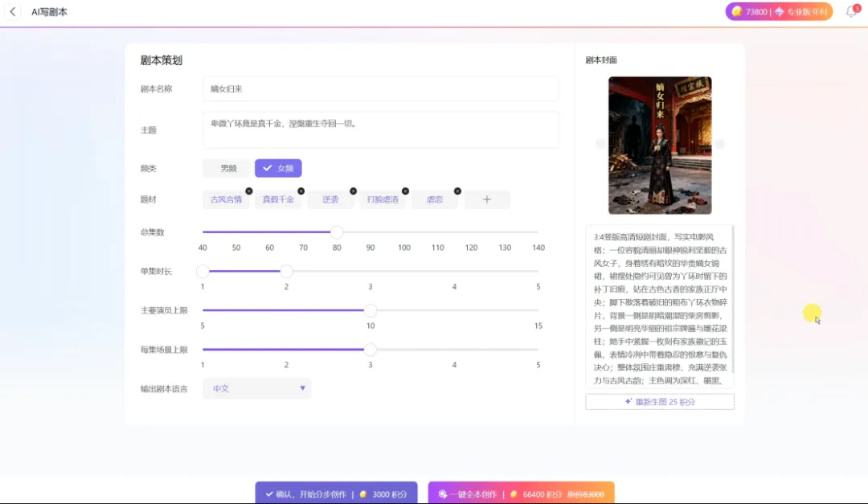The height and width of the screenshot is (504, 868).
Task: Open the notification bell
Action: tap(852, 11)
